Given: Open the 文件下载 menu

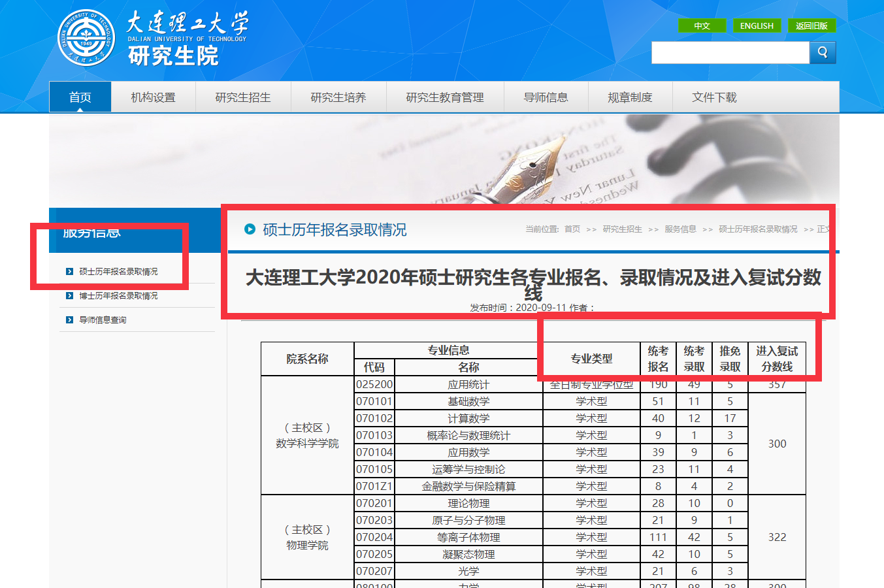Looking at the screenshot, I should coord(715,97).
